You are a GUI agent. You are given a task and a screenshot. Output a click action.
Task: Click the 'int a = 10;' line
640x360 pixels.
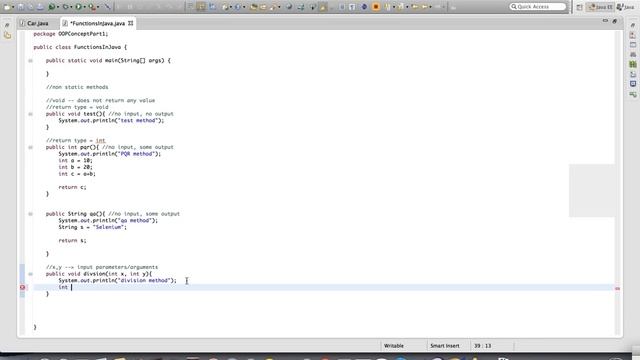pyautogui.click(x=76, y=161)
